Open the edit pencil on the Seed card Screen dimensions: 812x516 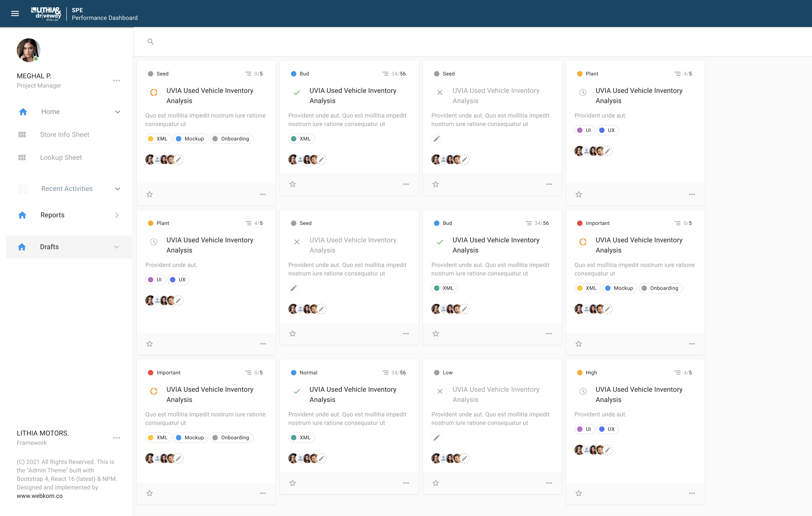[x=436, y=139]
